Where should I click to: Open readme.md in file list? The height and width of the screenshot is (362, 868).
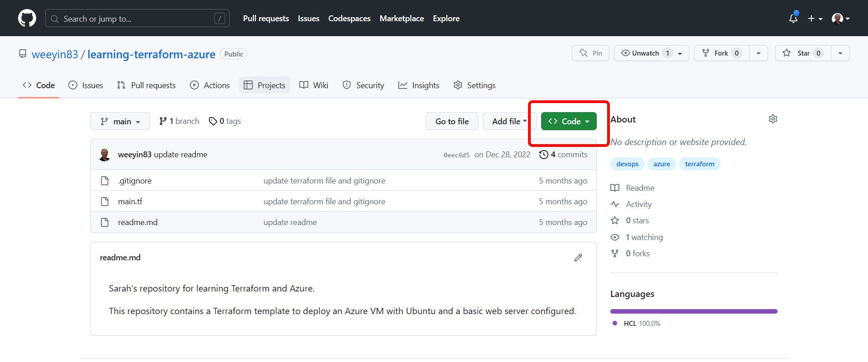click(x=138, y=222)
